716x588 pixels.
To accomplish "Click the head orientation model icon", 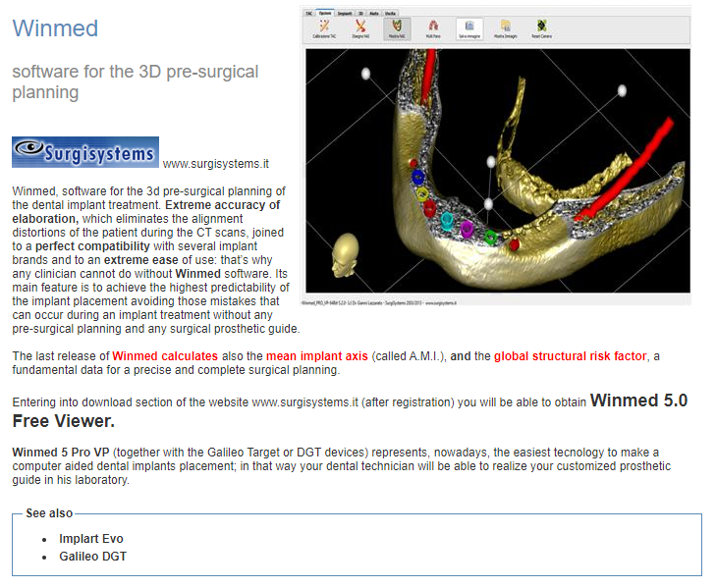I will [345, 255].
